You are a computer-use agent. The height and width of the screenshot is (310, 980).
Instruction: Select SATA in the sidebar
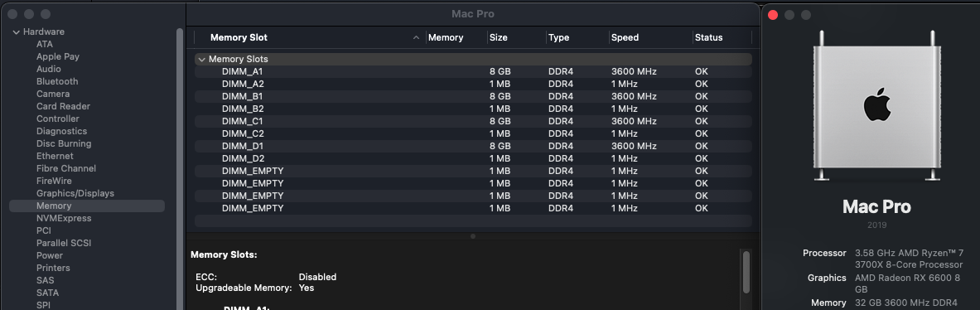pos(47,293)
